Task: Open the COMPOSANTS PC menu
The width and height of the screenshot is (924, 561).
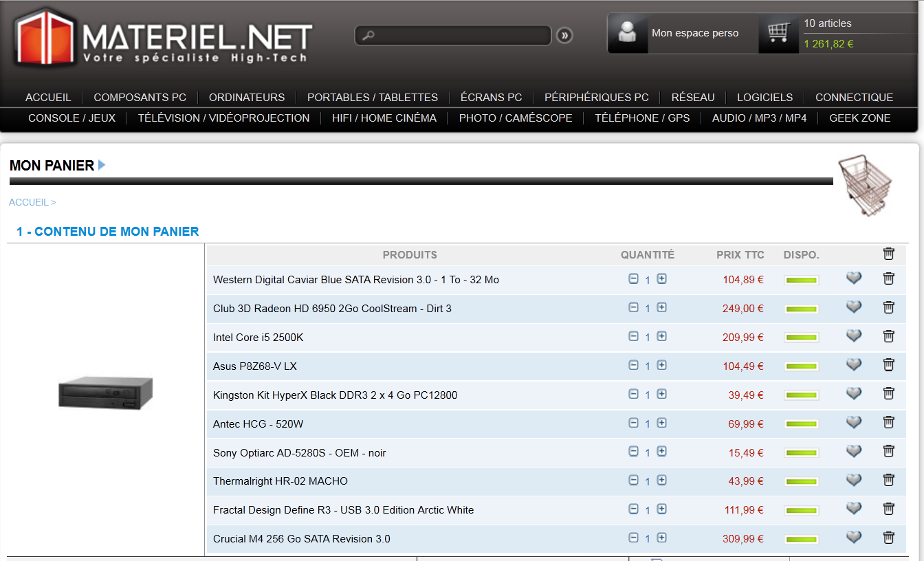Action: (x=140, y=98)
